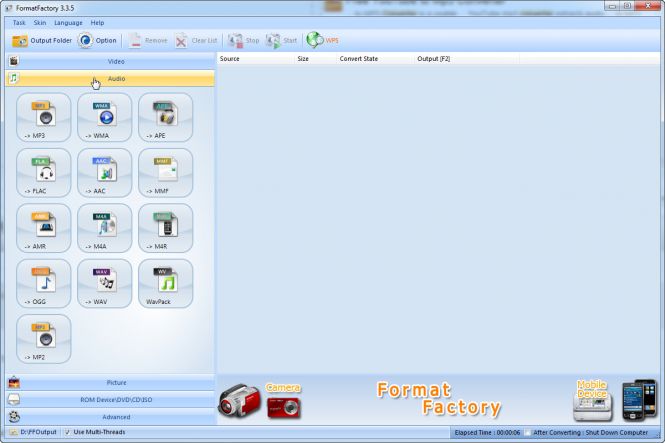This screenshot has height=443, width=665.
Task: Select the MP3 audio conversion icon
Action: (43, 116)
